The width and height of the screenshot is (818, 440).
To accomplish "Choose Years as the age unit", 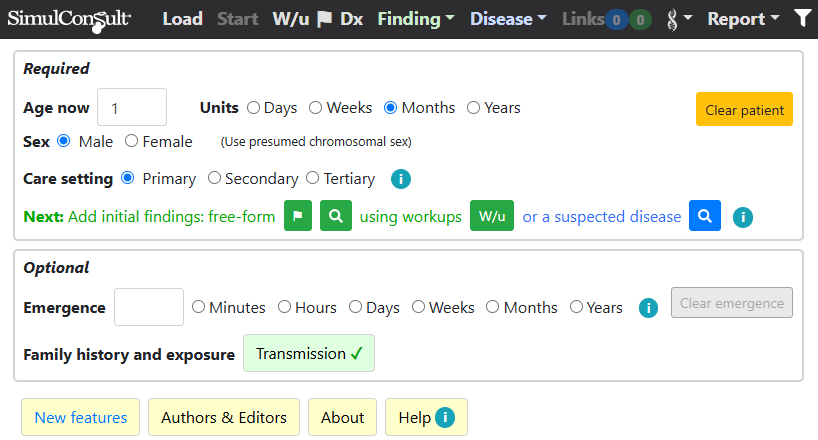I will point(473,108).
